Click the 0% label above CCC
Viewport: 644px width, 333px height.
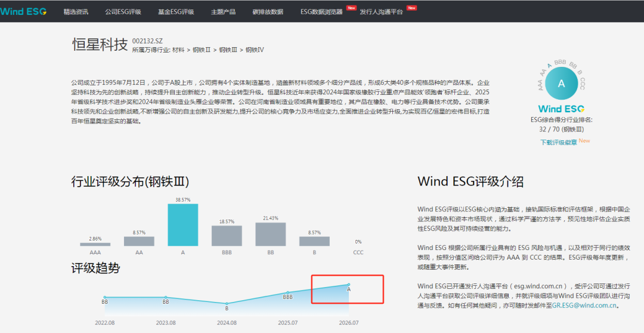coord(358,242)
